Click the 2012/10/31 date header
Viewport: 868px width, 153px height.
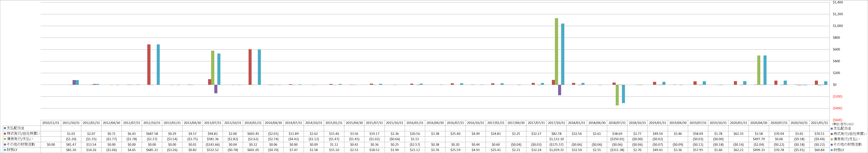152,123
